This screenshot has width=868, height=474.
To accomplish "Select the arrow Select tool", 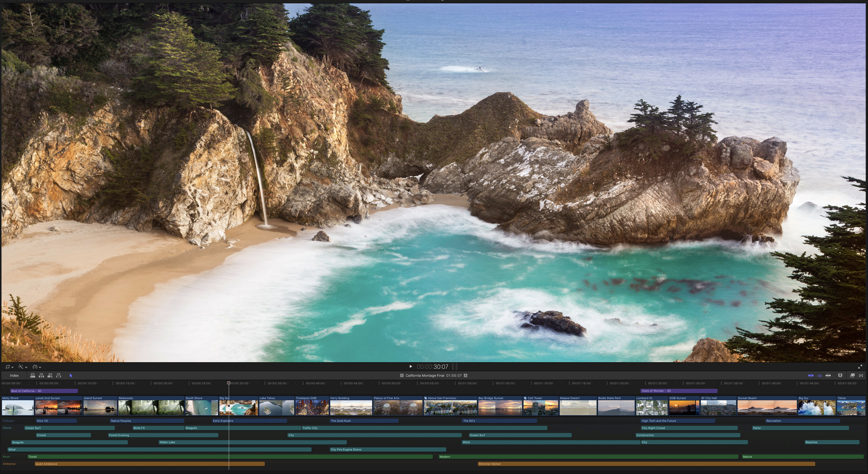I will pos(71,376).
